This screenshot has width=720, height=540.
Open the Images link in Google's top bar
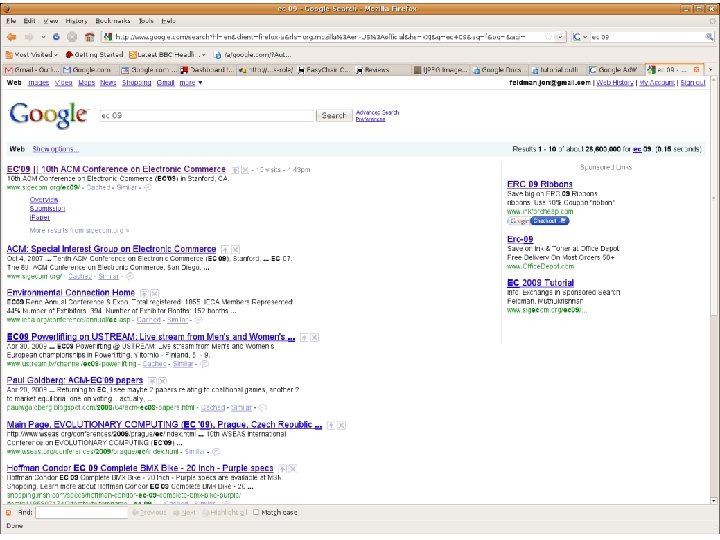pyautogui.click(x=39, y=83)
